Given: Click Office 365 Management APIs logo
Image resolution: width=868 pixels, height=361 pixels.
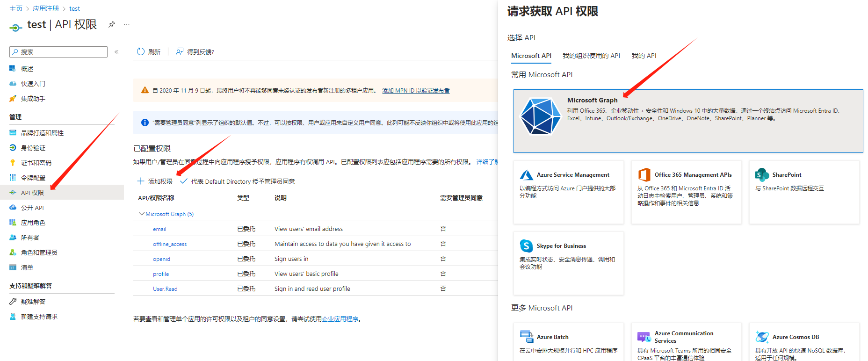Looking at the screenshot, I should pyautogui.click(x=644, y=175).
